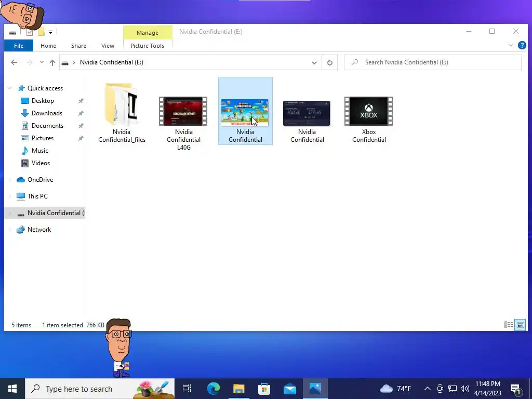Open Microsoft Store from the taskbar
The height and width of the screenshot is (399, 532).
(264, 389)
